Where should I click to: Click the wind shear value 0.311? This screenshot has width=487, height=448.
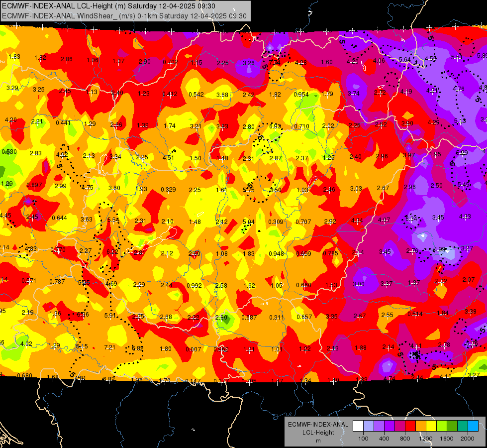coord(277,317)
